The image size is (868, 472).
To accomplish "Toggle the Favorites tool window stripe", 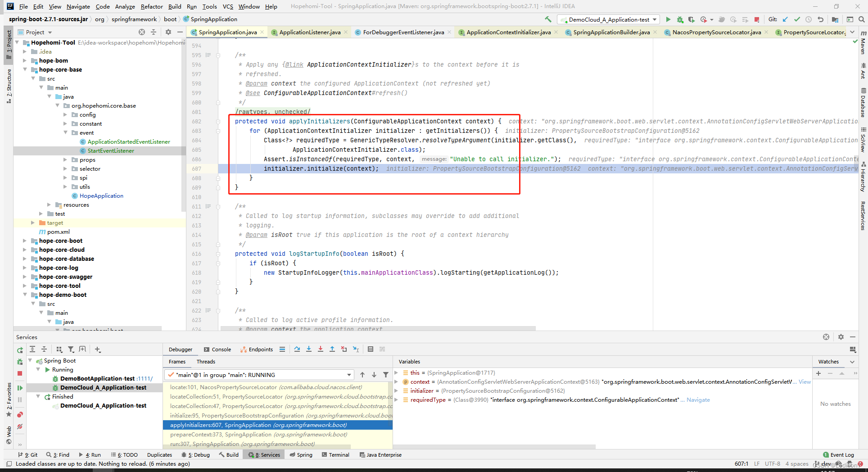I will coord(9,400).
